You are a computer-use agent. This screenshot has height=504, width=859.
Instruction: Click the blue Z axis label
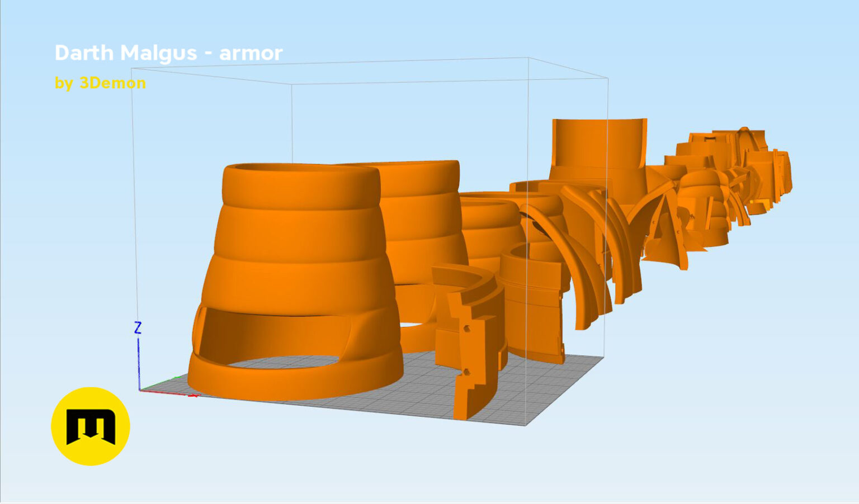coord(138,328)
